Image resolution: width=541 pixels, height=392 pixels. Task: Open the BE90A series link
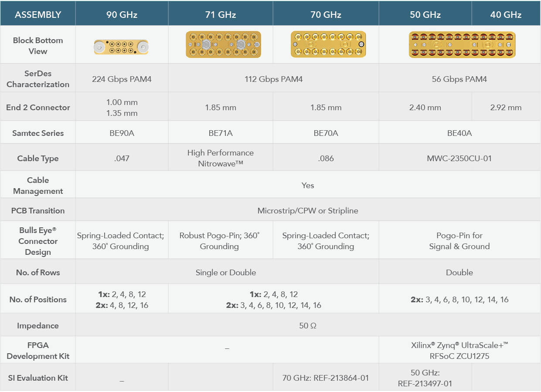point(122,133)
